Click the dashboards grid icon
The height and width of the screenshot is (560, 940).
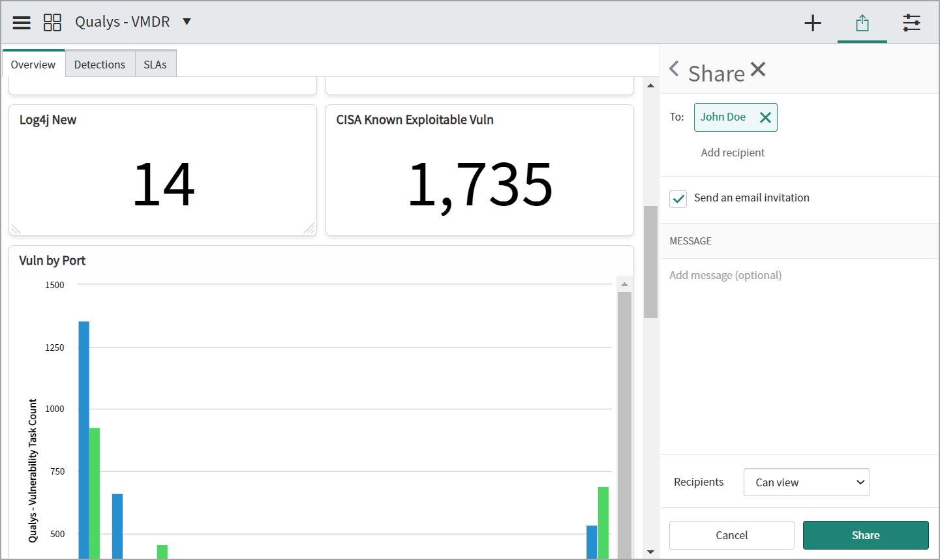(53, 22)
